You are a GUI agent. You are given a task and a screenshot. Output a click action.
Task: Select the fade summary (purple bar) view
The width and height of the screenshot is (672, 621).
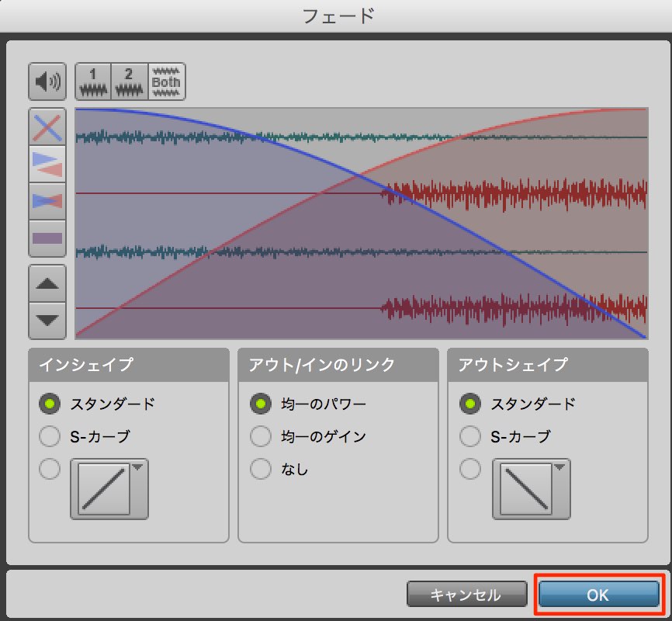[x=47, y=238]
